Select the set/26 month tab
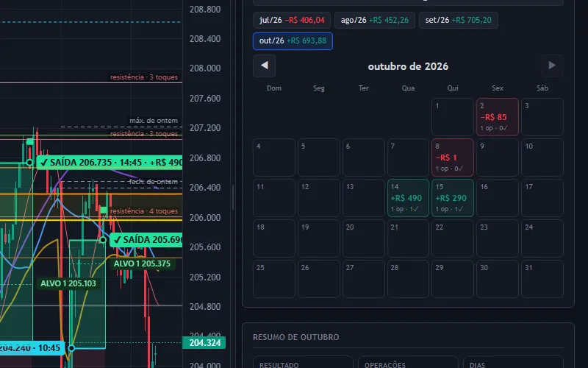Image resolution: width=588 pixels, height=368 pixels. point(458,21)
